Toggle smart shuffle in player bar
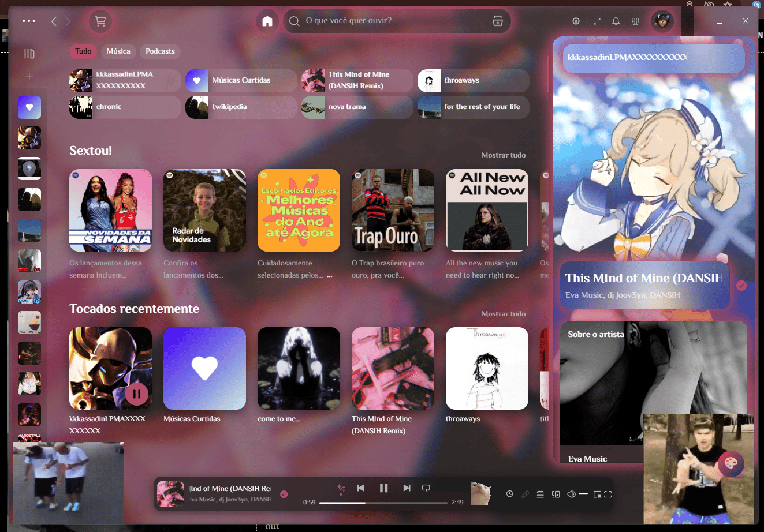This screenshot has width=764, height=532. click(x=341, y=489)
